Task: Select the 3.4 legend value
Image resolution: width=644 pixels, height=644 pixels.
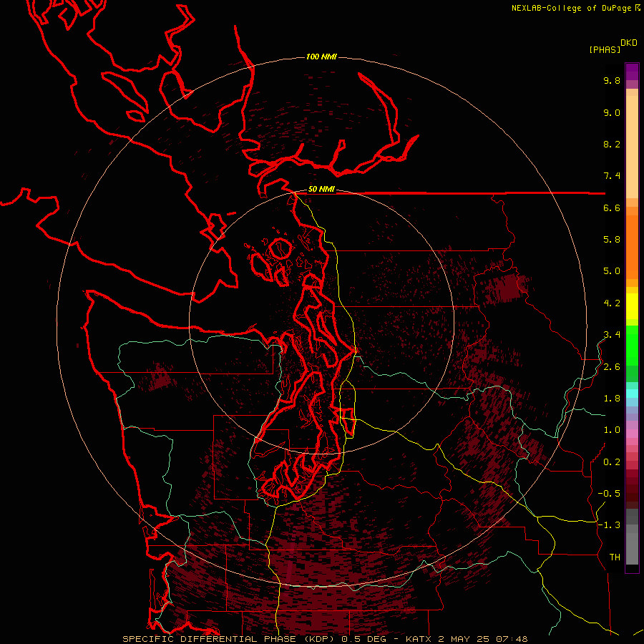Action: [612, 335]
